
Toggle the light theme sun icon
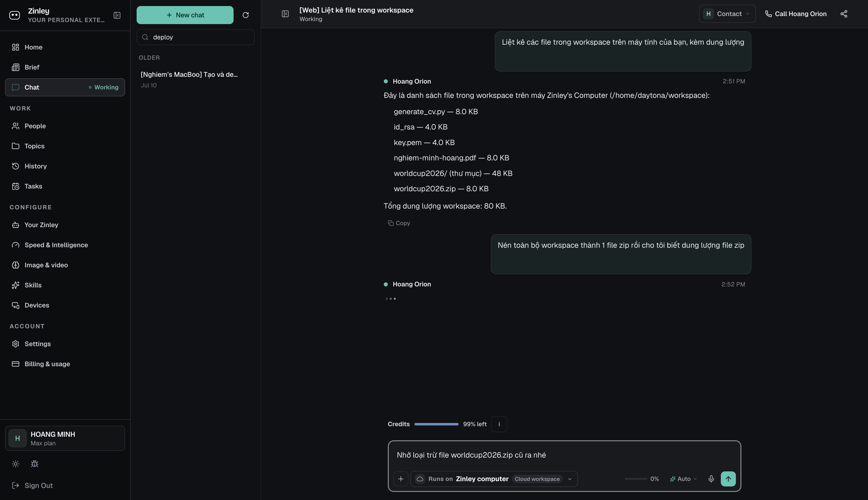click(16, 464)
